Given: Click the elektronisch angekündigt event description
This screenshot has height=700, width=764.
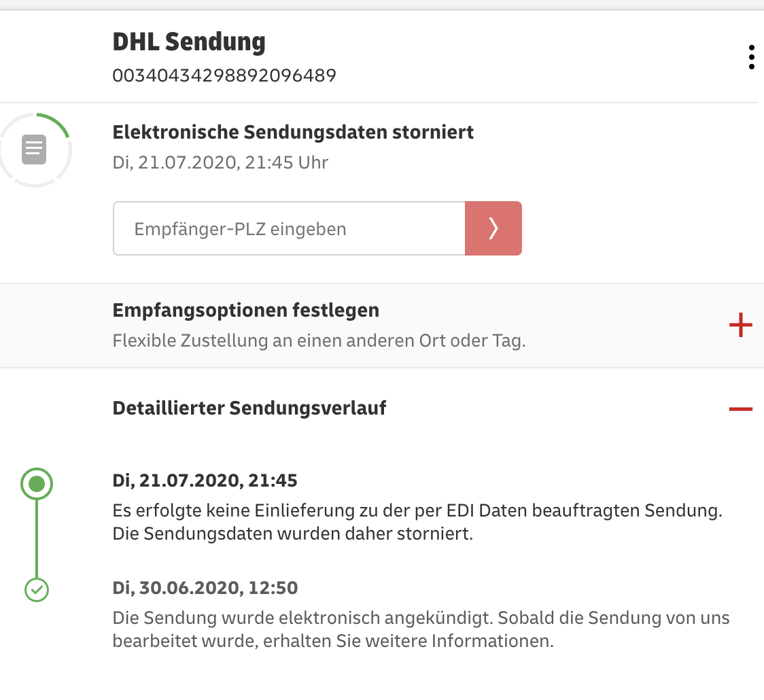Looking at the screenshot, I should click(x=421, y=629).
